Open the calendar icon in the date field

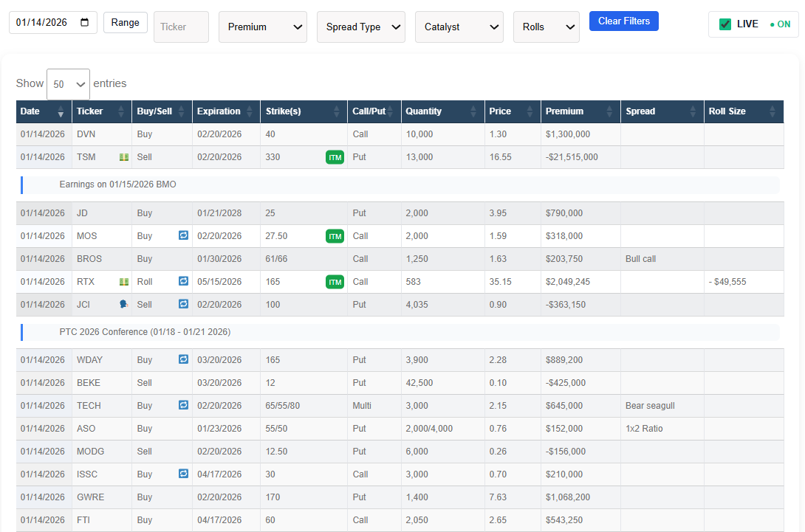(x=83, y=22)
